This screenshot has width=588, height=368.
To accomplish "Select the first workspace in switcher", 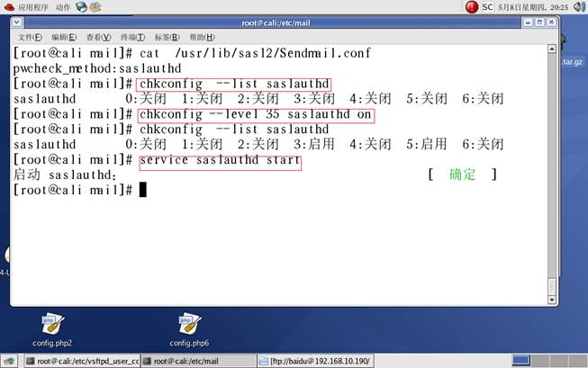I will pyautogui.click(x=520, y=361).
